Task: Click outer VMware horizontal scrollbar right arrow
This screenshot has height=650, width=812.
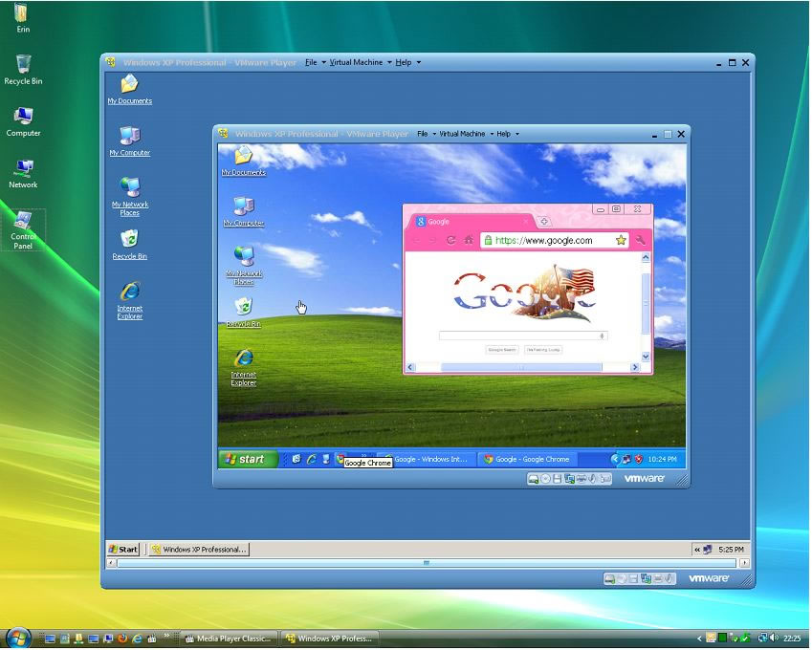Action: pyautogui.click(x=744, y=563)
